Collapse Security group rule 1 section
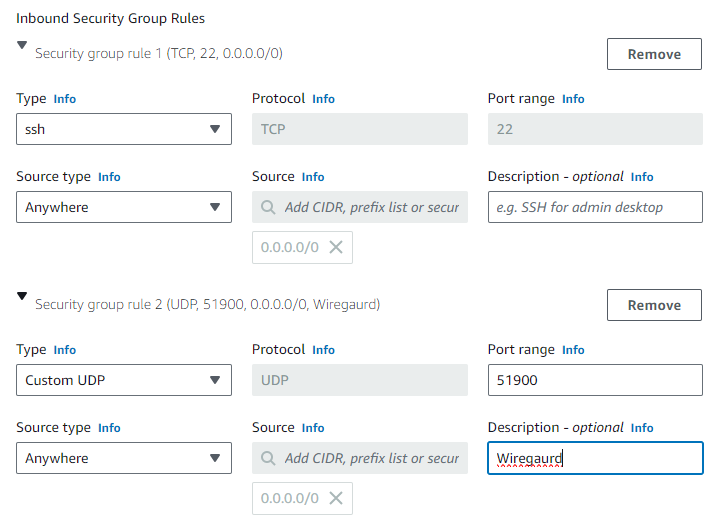The image size is (716, 518). pyautogui.click(x=23, y=45)
